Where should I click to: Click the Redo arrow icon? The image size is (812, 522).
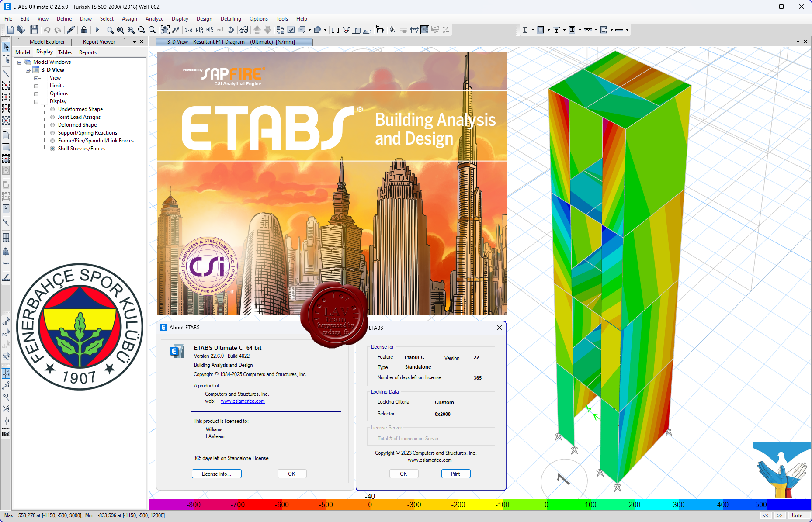pyautogui.click(x=58, y=30)
